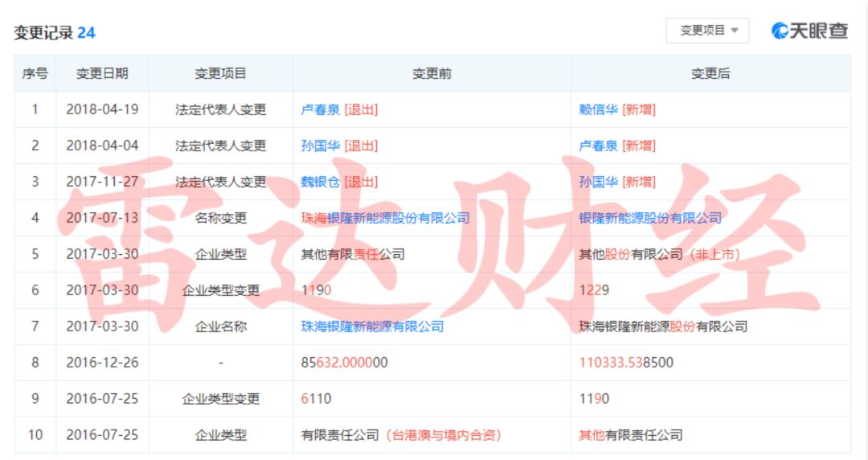Select value 1229 in row 6
Viewport: 868px width, 460px height.
(594, 290)
